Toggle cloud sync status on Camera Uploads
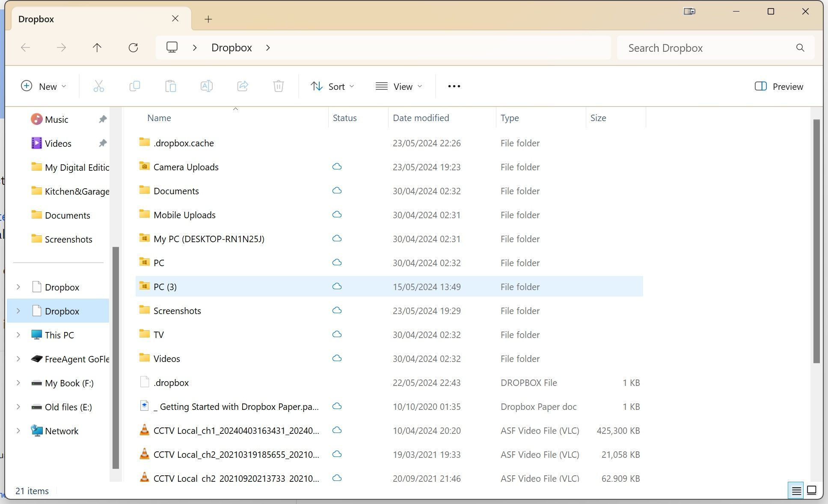This screenshot has width=828, height=504. coord(338,166)
